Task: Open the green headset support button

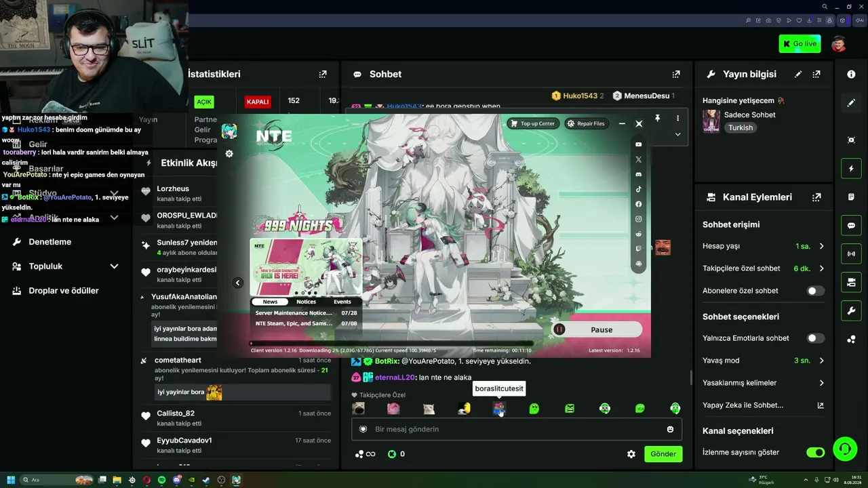Action: [x=844, y=448]
